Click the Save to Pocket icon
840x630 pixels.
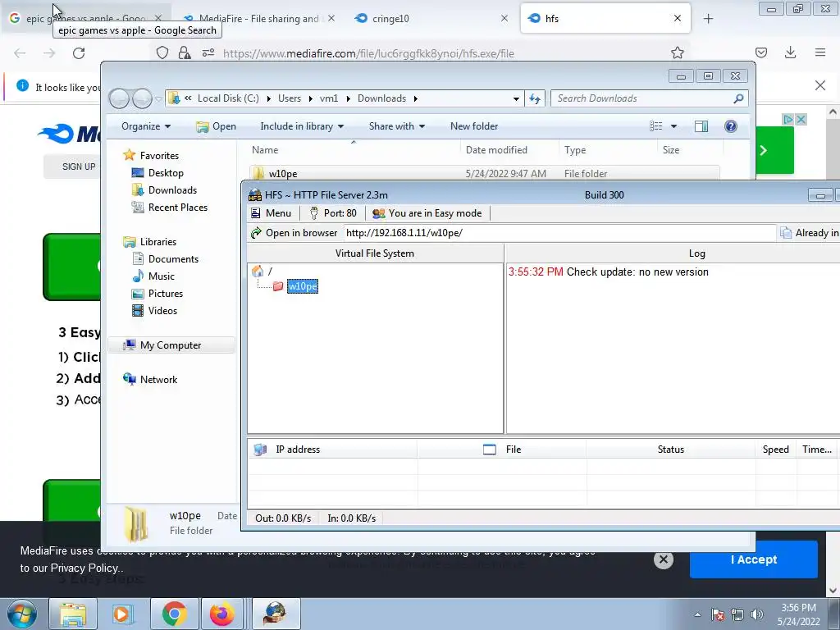(760, 52)
